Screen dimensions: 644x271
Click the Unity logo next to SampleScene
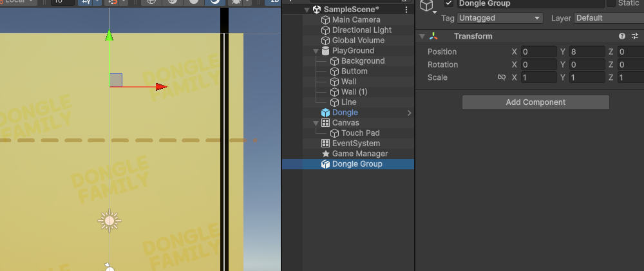click(316, 10)
